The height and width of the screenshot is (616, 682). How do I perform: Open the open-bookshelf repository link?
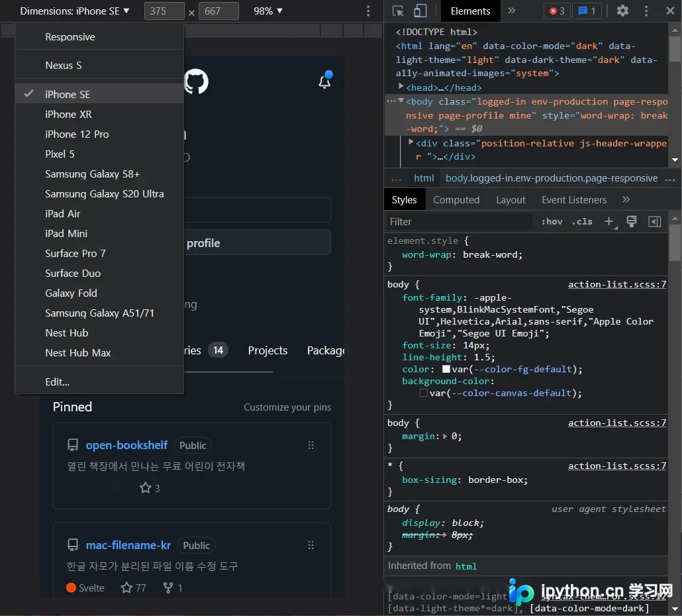coord(126,445)
